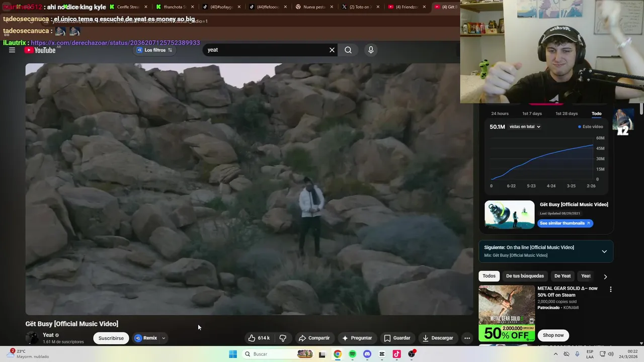Select the 1st 28 days stats range
The image size is (644, 362).
tap(567, 114)
